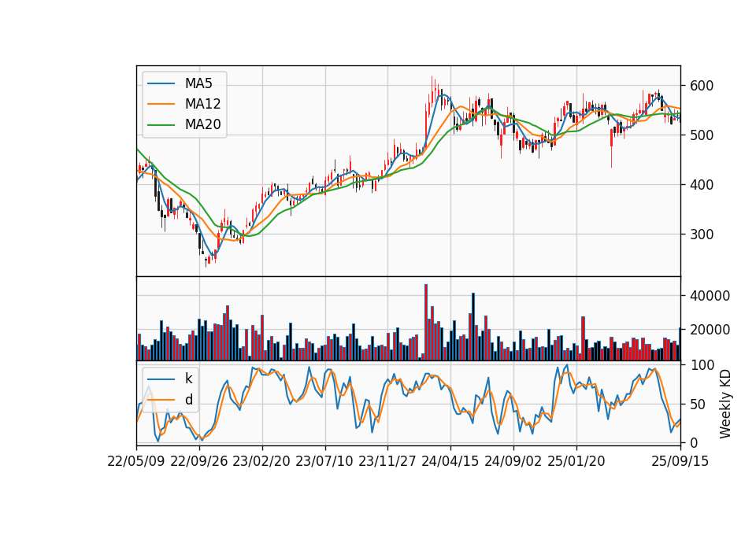Click the x-axis date 23/11/27
The width and height of the screenshot is (756, 543).
pos(387,462)
